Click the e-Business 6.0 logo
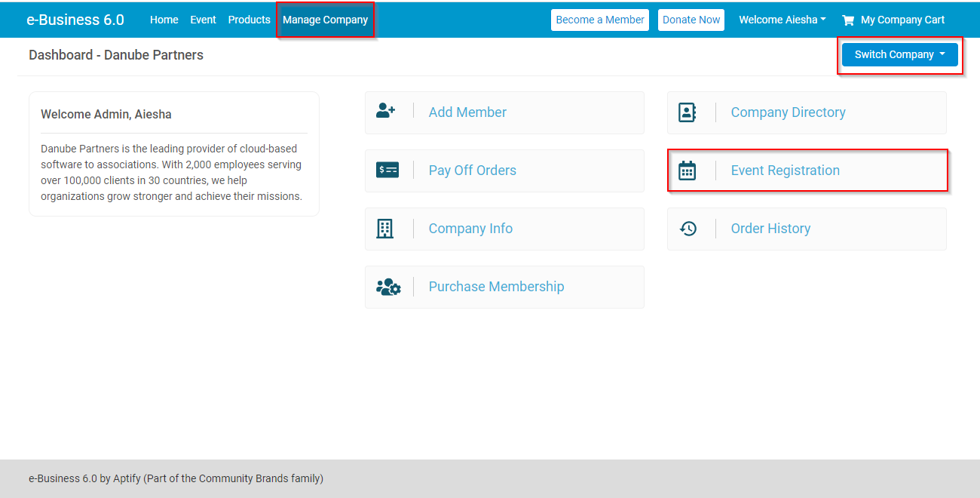 (75, 20)
